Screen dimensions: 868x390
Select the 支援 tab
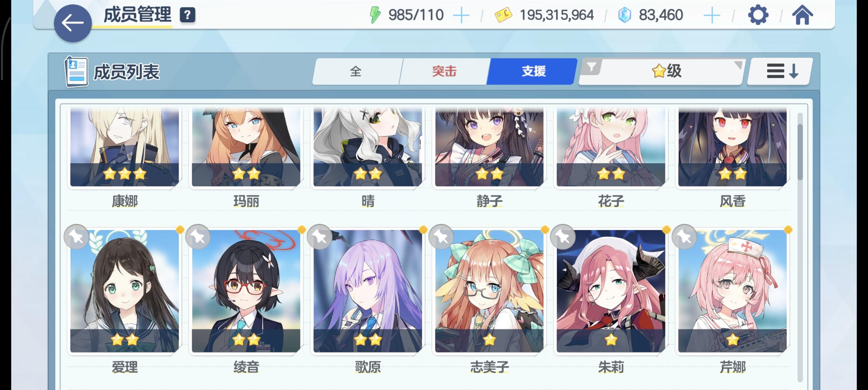[533, 71]
